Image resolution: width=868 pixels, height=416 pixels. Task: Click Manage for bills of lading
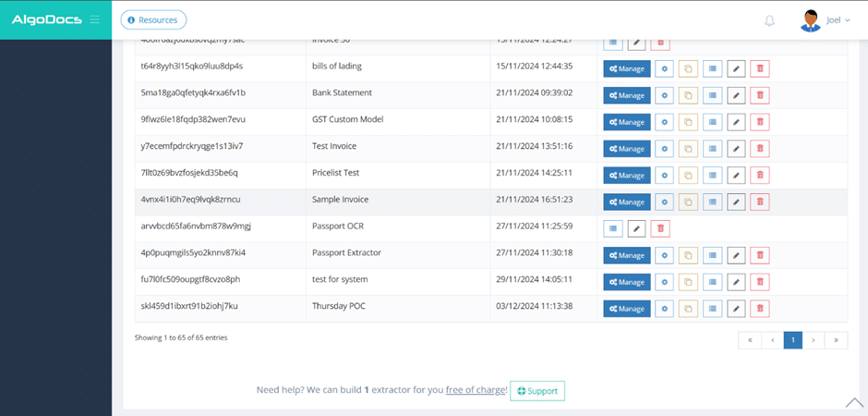[625, 68]
